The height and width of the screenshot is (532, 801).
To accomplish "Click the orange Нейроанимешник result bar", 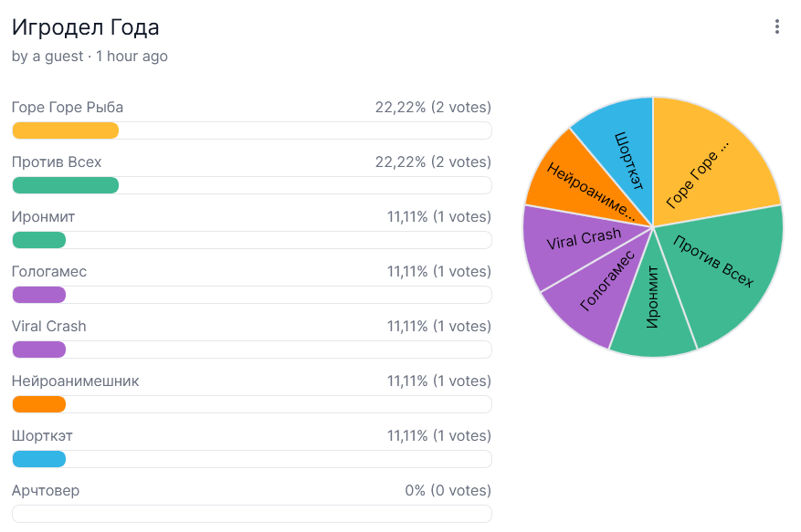I will [x=39, y=404].
